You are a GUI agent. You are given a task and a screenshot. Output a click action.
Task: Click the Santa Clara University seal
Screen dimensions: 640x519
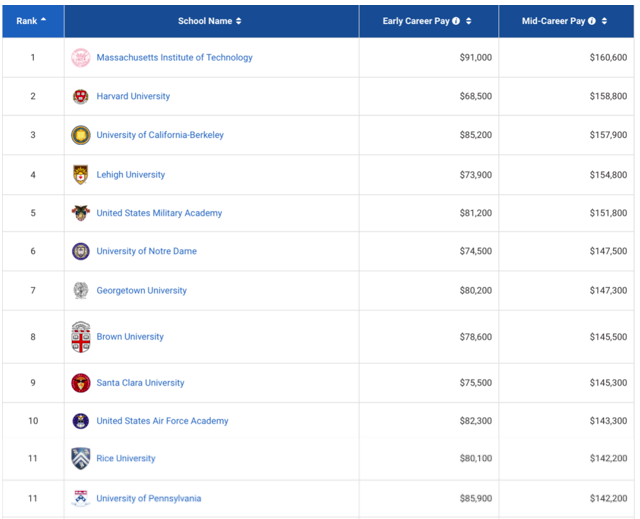(x=81, y=383)
